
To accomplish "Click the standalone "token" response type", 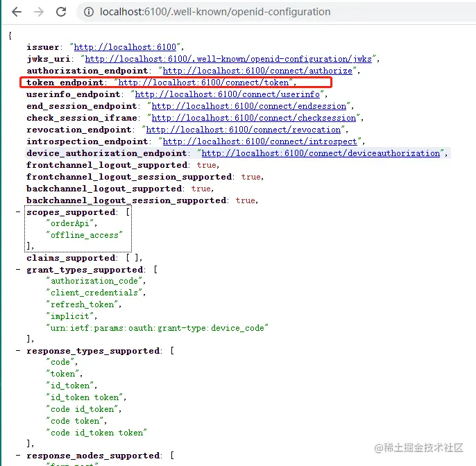I will coord(62,374).
